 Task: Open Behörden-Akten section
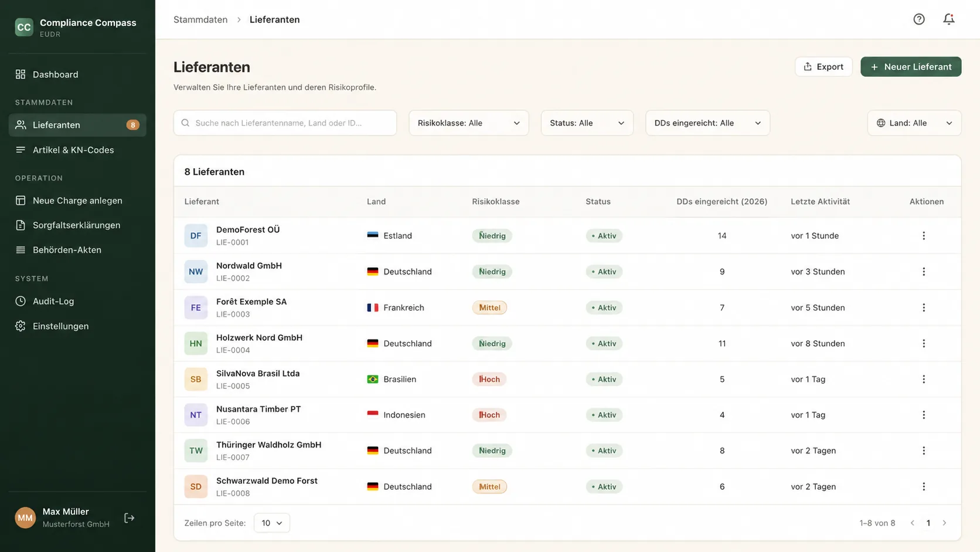tap(77, 250)
